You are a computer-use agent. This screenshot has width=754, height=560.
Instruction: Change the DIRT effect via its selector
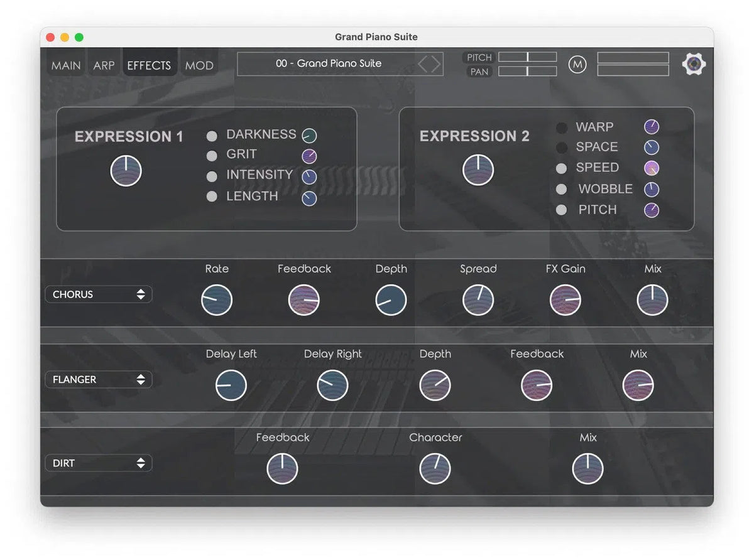click(x=97, y=463)
